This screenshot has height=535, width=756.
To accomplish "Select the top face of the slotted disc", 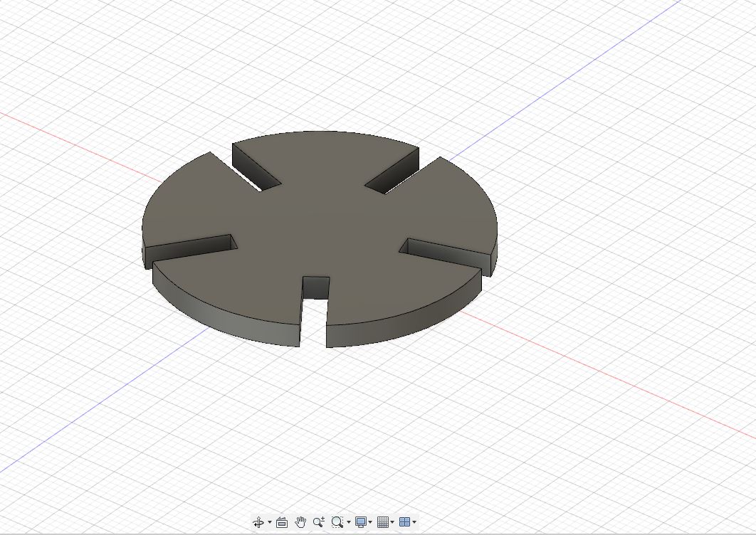I will (x=318, y=226).
